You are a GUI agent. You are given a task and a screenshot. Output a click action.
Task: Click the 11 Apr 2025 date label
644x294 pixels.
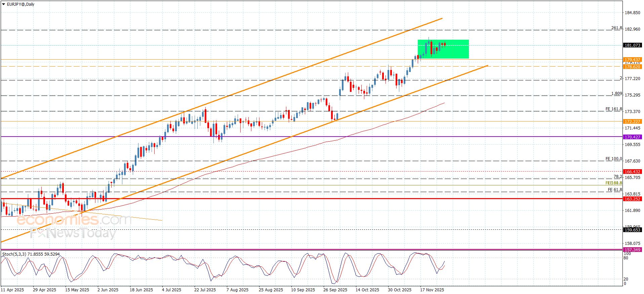pyautogui.click(x=12, y=290)
